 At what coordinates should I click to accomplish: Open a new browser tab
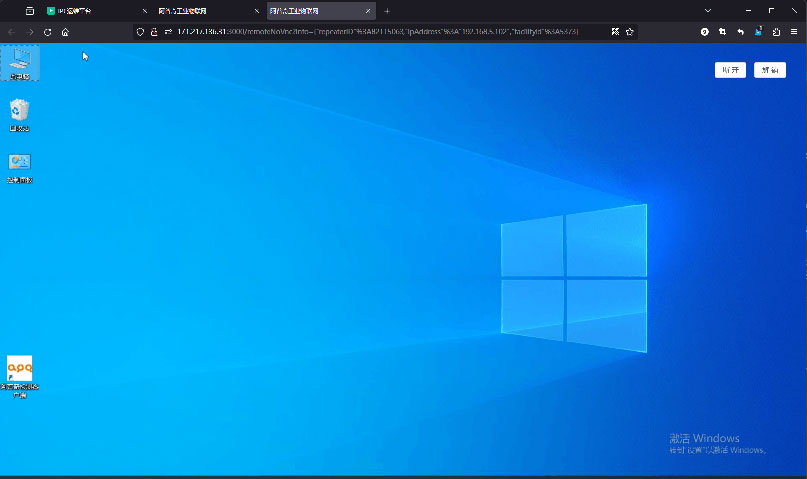tap(387, 11)
